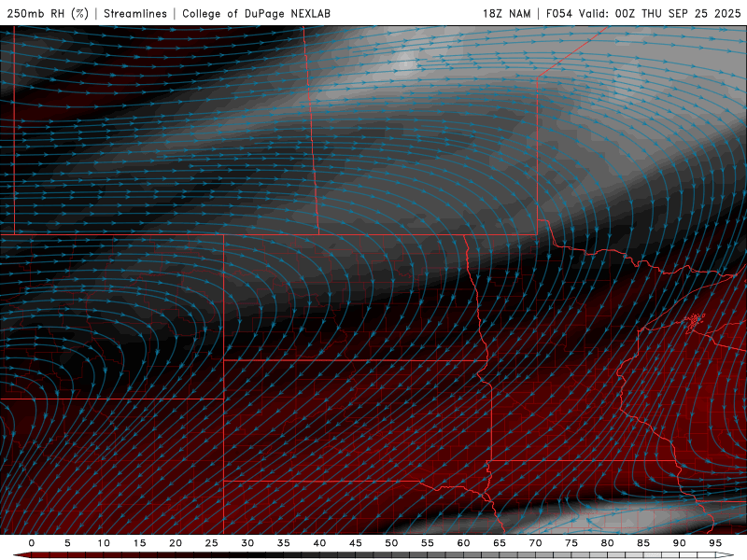The image size is (747, 560).
Task: Click colorbar tick label '80'
Action: coord(607,543)
